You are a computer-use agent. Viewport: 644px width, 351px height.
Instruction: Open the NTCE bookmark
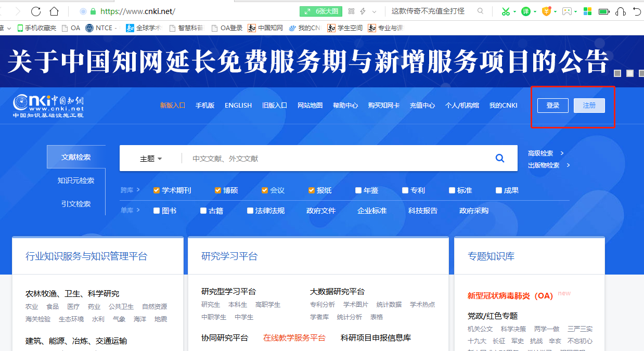tap(101, 28)
